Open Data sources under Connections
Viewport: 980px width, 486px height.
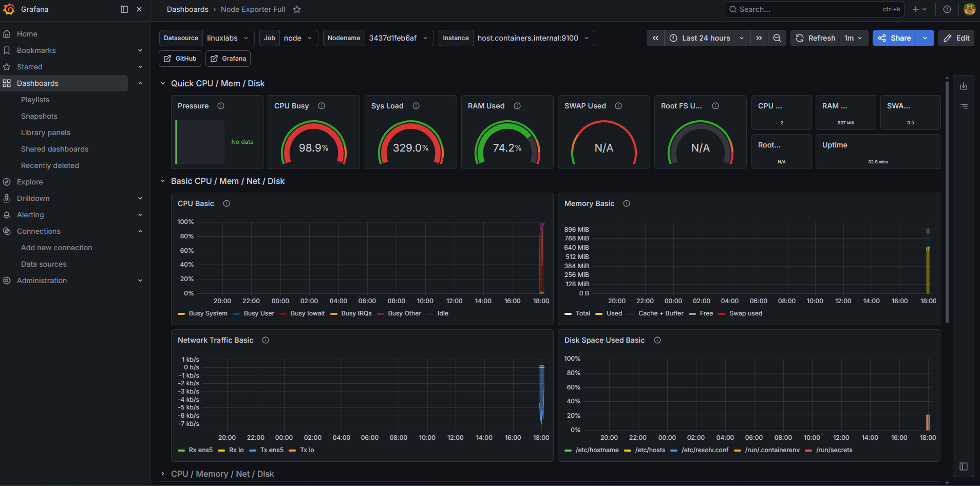coord(44,264)
